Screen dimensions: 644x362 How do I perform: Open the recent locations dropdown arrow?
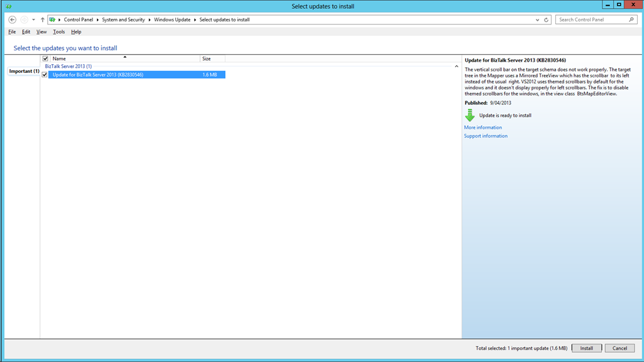tap(34, 19)
